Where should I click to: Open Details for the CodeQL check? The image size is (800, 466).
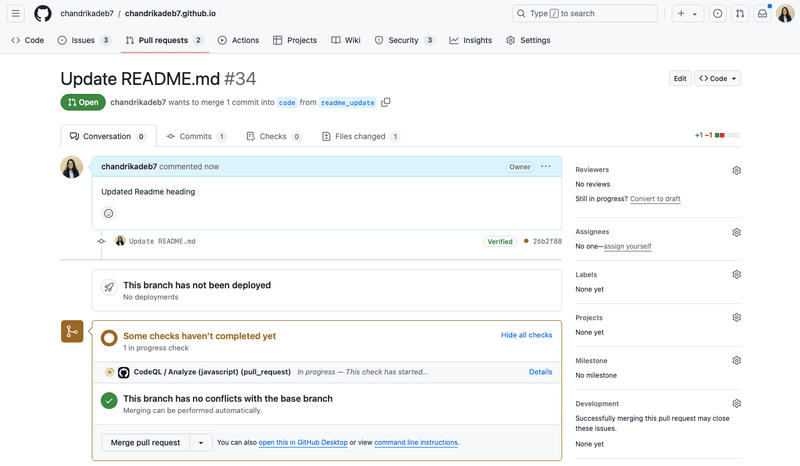point(540,372)
